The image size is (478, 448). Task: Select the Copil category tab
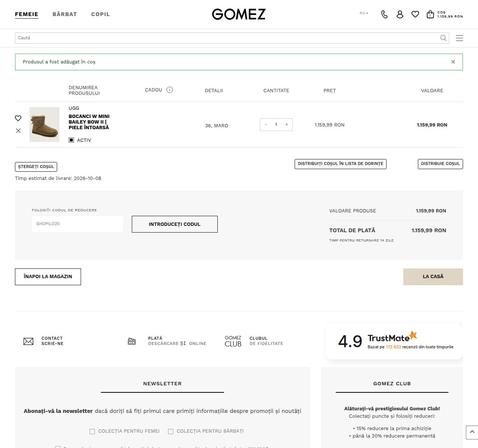point(100,14)
